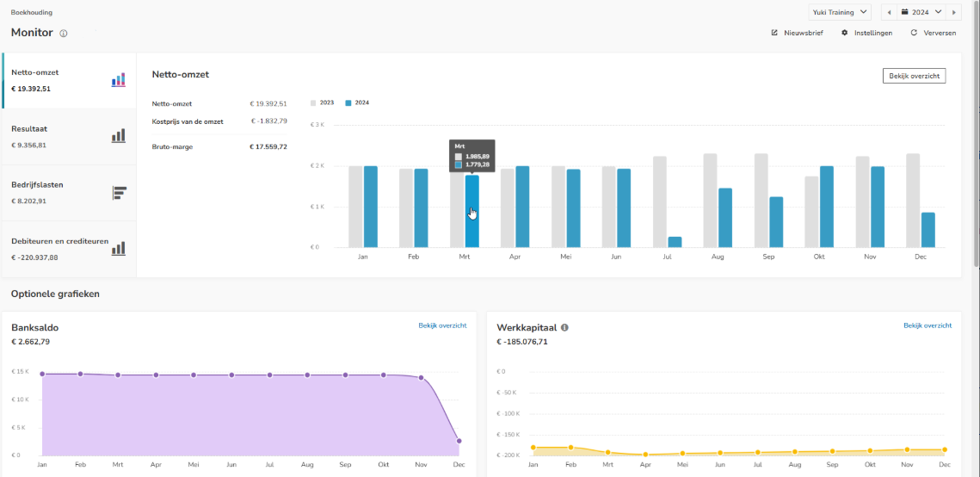Open the Yuki Training dropdown
This screenshot has width=980, height=477.
840,12
